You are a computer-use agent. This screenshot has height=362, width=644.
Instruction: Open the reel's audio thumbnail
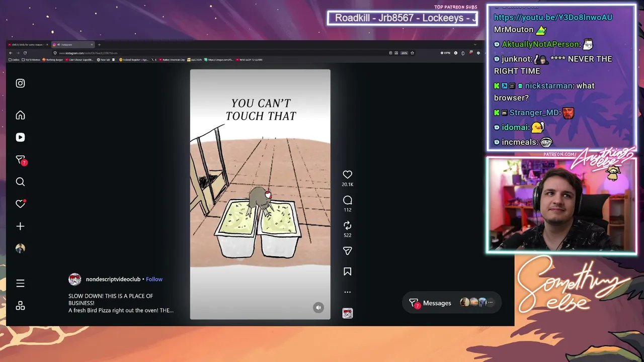pyautogui.click(x=347, y=313)
